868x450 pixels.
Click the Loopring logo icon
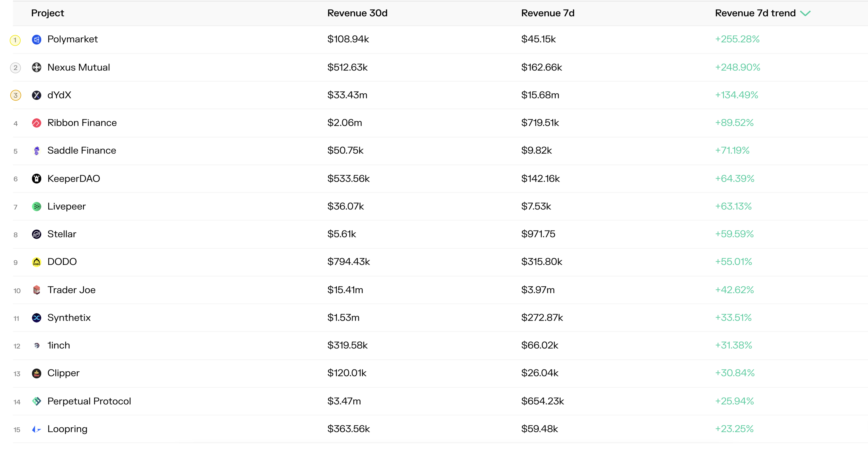point(36,429)
